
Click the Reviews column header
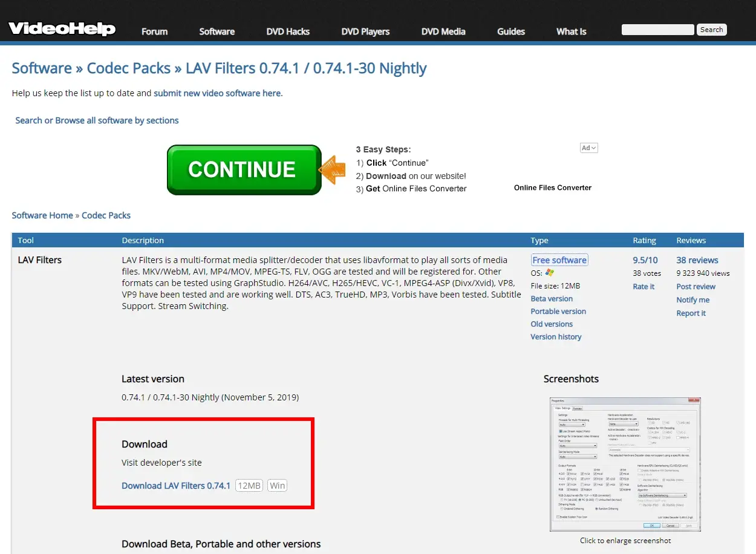click(x=691, y=240)
